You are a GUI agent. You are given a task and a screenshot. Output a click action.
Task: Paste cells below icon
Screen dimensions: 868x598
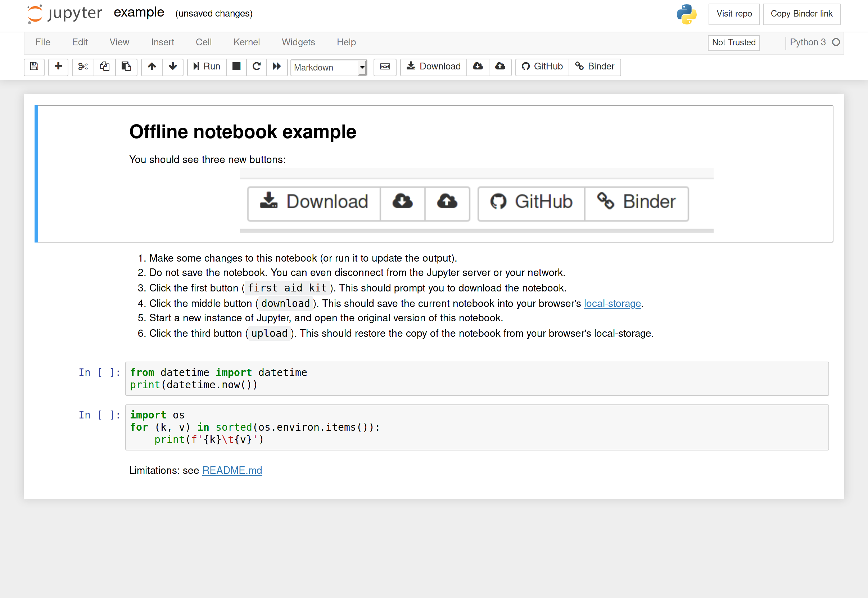(x=126, y=67)
